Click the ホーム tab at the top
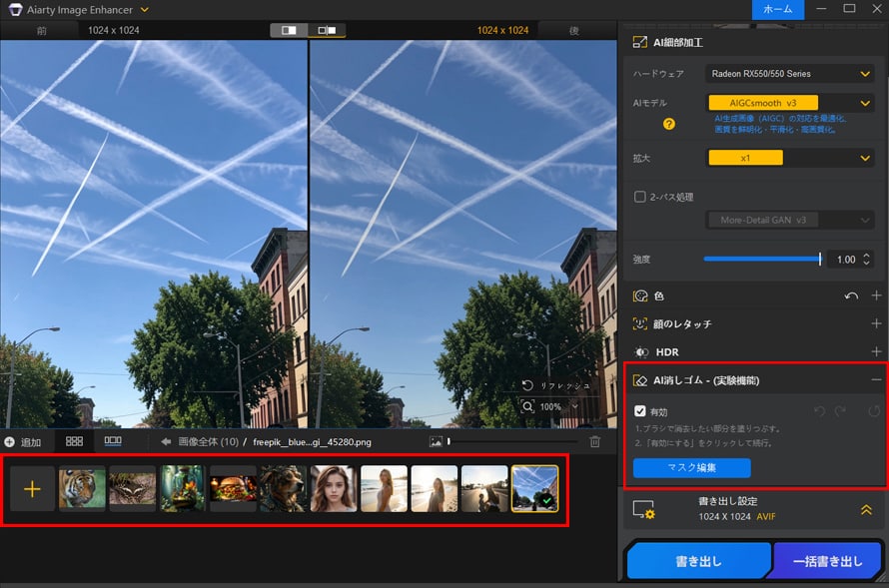 pos(777,9)
